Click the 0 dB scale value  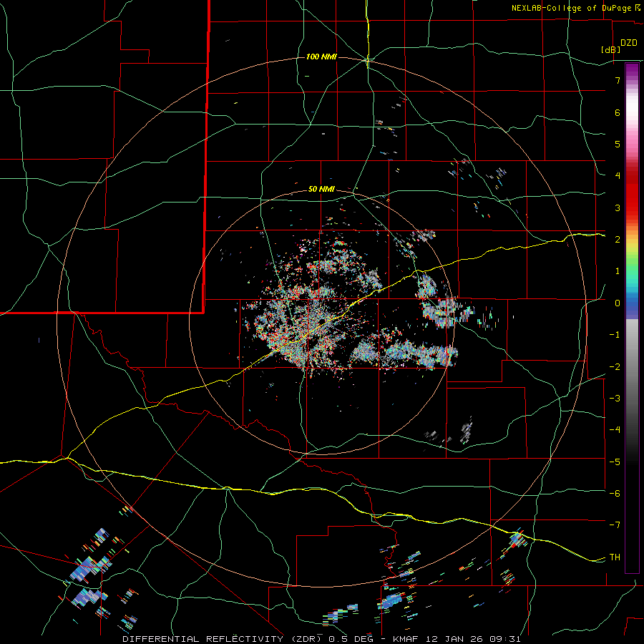(x=618, y=303)
